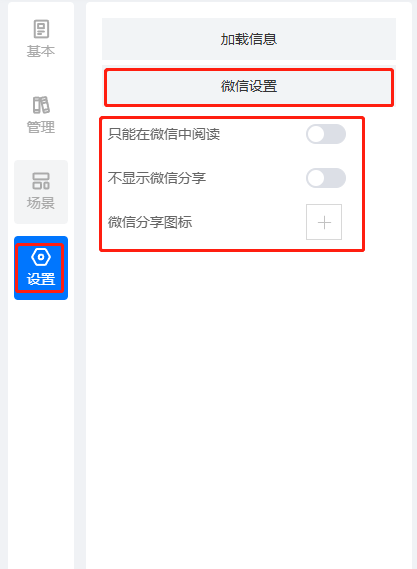Select the 场景 tab label

point(41,203)
